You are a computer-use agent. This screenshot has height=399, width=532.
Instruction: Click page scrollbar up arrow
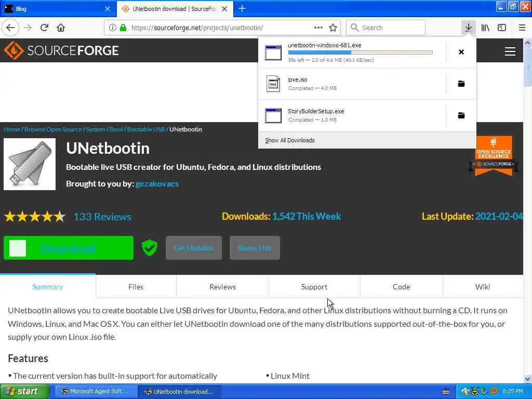pos(527,43)
